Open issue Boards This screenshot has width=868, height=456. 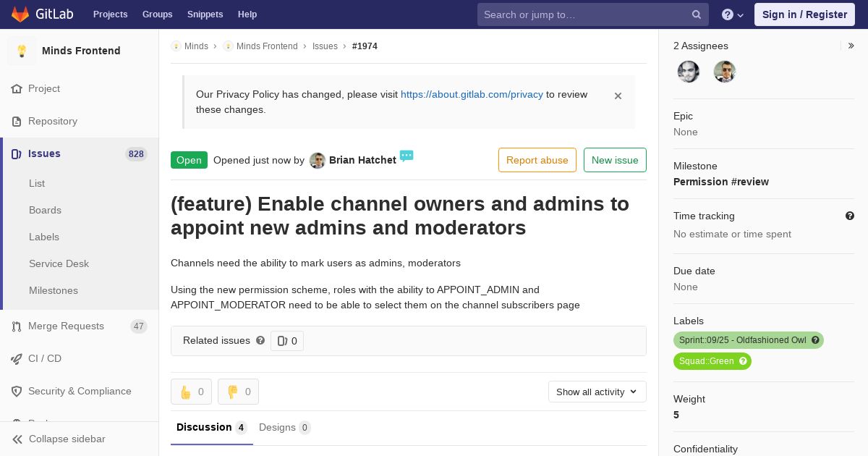click(x=45, y=210)
